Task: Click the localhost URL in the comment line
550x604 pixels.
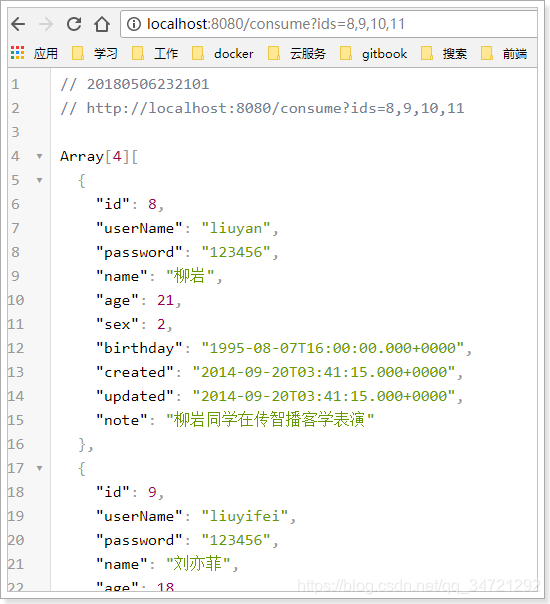Action: [275, 108]
